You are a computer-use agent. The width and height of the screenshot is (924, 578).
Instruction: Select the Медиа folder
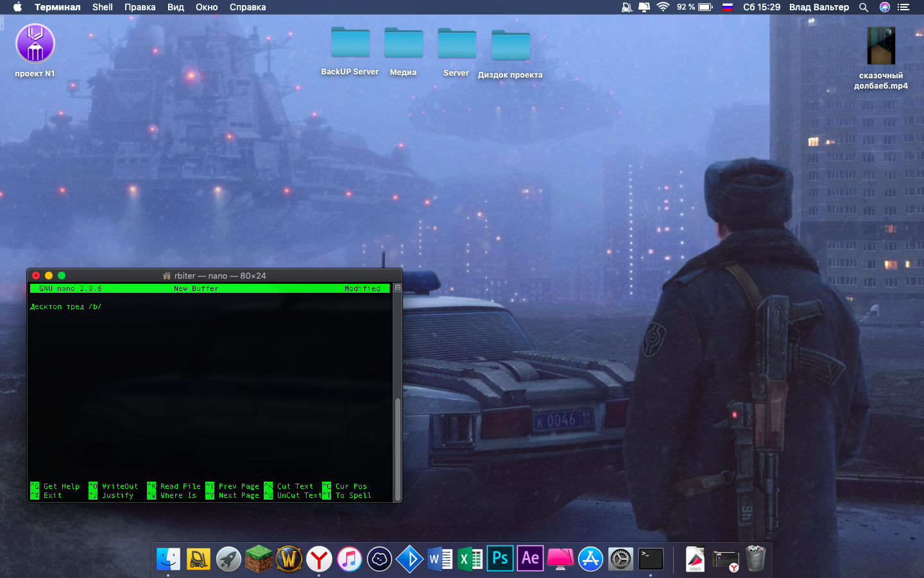coord(403,51)
